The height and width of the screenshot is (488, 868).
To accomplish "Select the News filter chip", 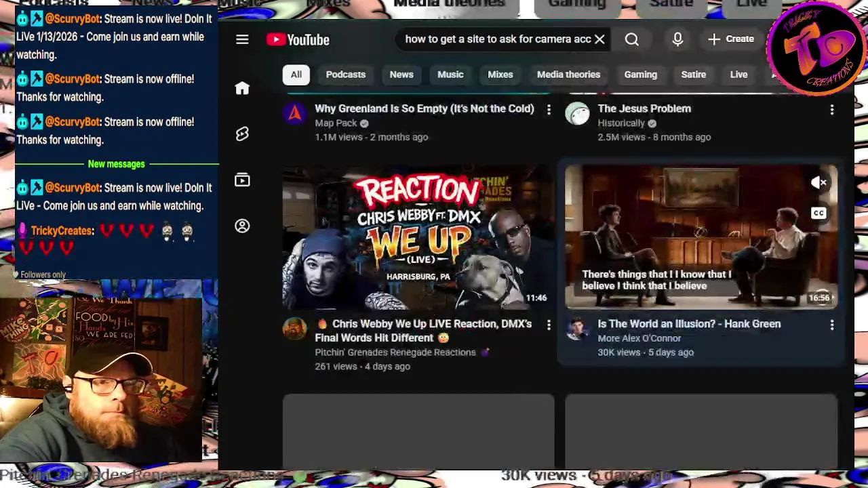I will [401, 75].
